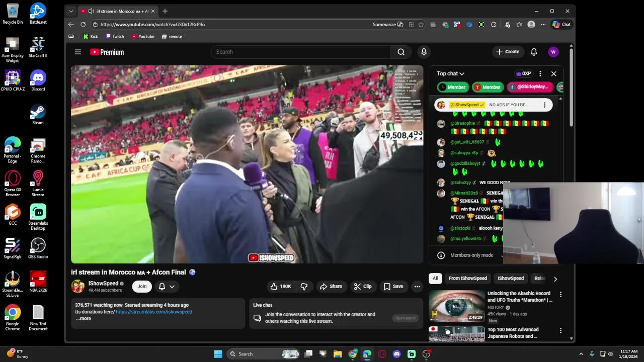
Task: Open the 0XP points badge
Action: click(524, 73)
